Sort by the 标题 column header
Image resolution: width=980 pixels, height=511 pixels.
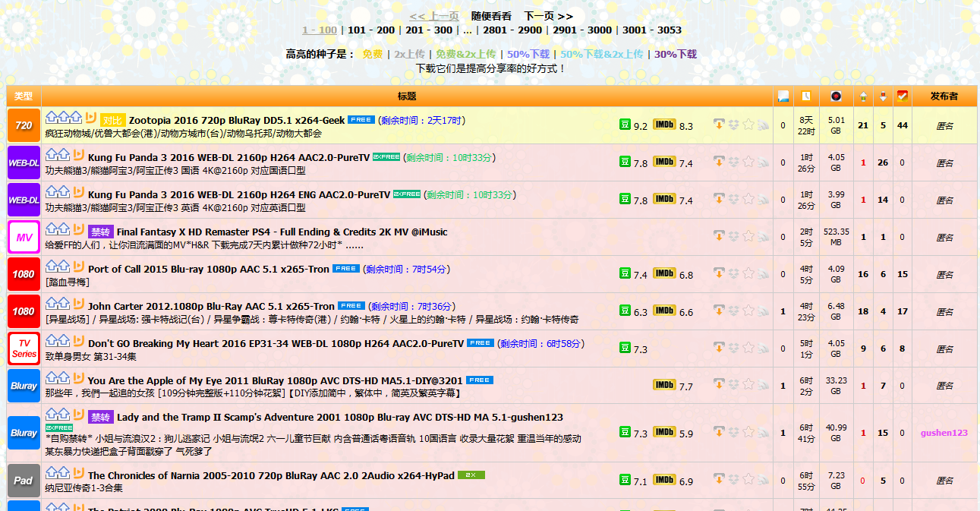pyautogui.click(x=407, y=96)
